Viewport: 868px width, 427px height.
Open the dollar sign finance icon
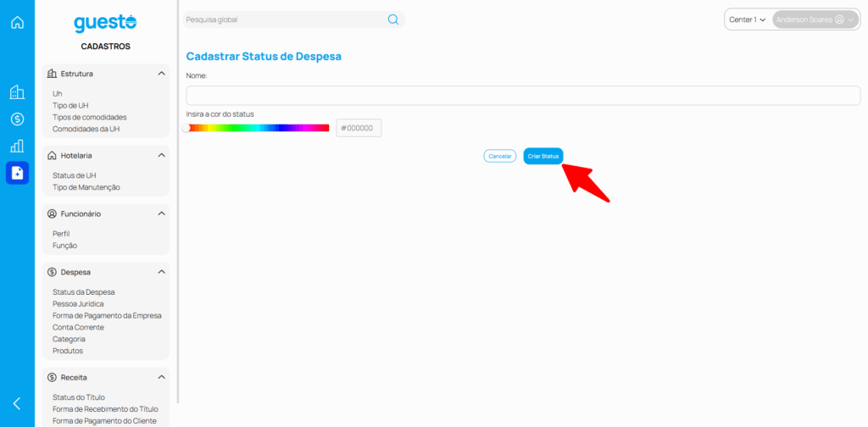click(17, 119)
